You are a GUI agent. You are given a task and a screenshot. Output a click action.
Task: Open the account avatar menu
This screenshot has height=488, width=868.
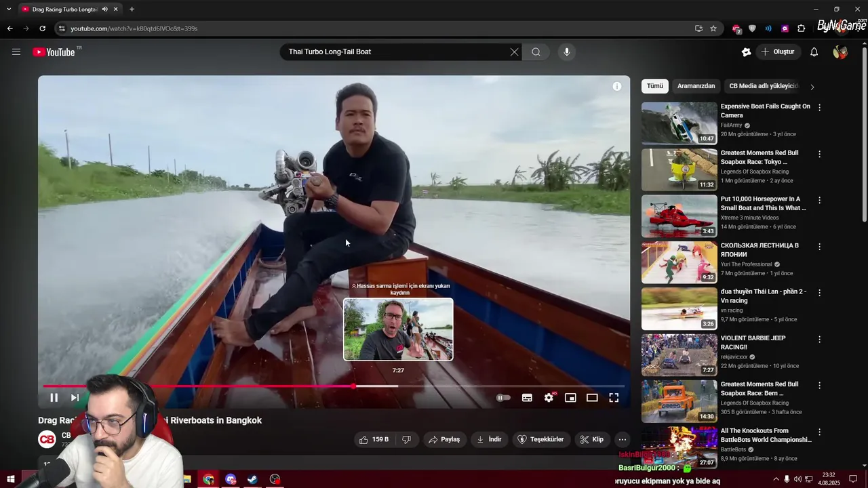pyautogui.click(x=840, y=52)
